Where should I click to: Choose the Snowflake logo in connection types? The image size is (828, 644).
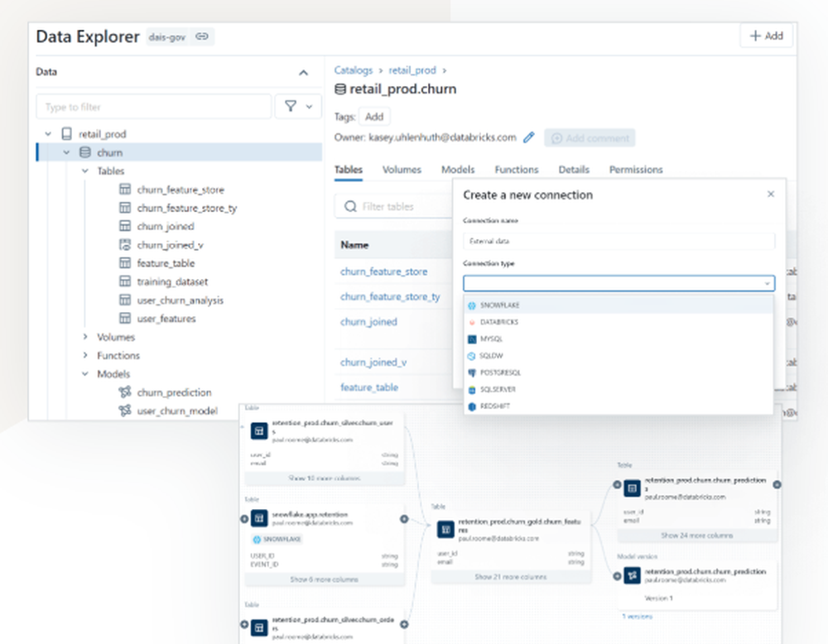pyautogui.click(x=472, y=305)
